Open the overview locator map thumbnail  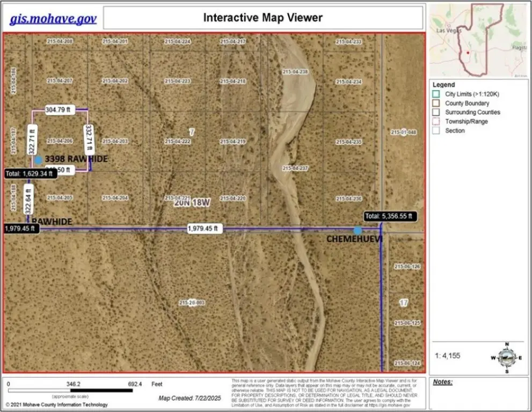coord(479,41)
